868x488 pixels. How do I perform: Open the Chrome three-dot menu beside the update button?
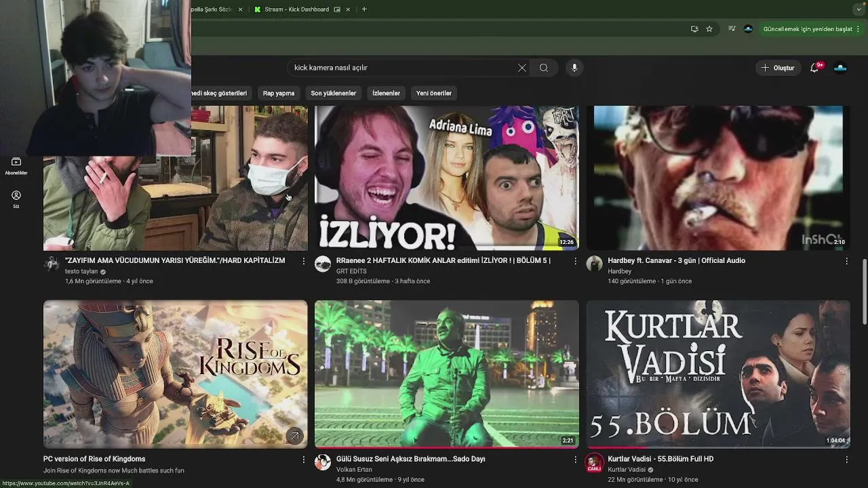pos(859,29)
